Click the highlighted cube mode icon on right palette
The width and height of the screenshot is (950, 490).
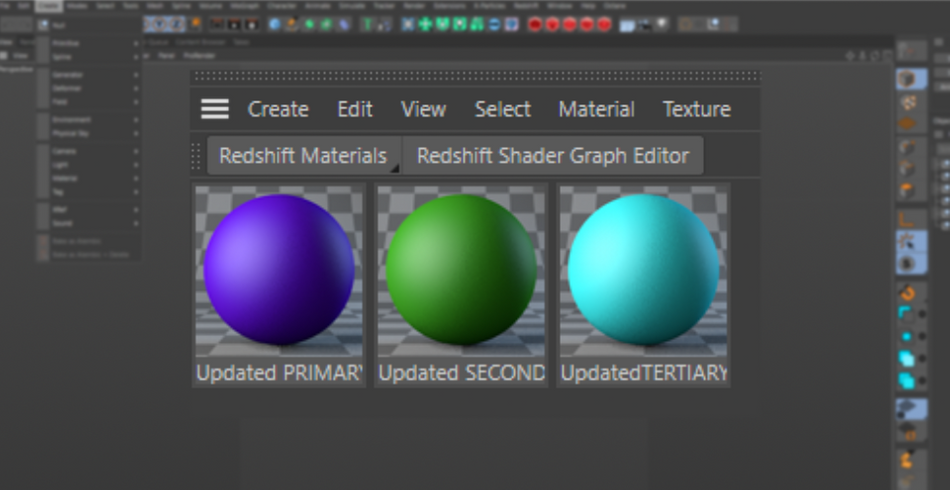pyautogui.click(x=911, y=79)
